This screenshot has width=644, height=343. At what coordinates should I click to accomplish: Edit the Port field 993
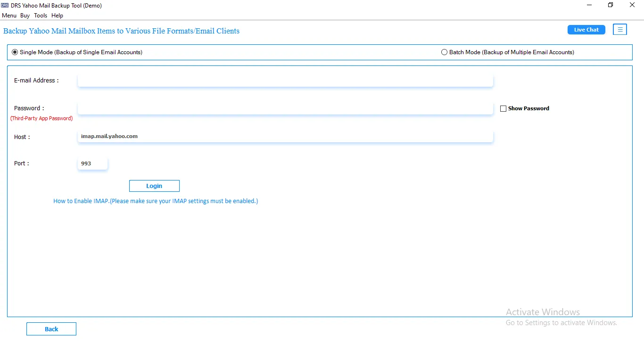pyautogui.click(x=92, y=163)
